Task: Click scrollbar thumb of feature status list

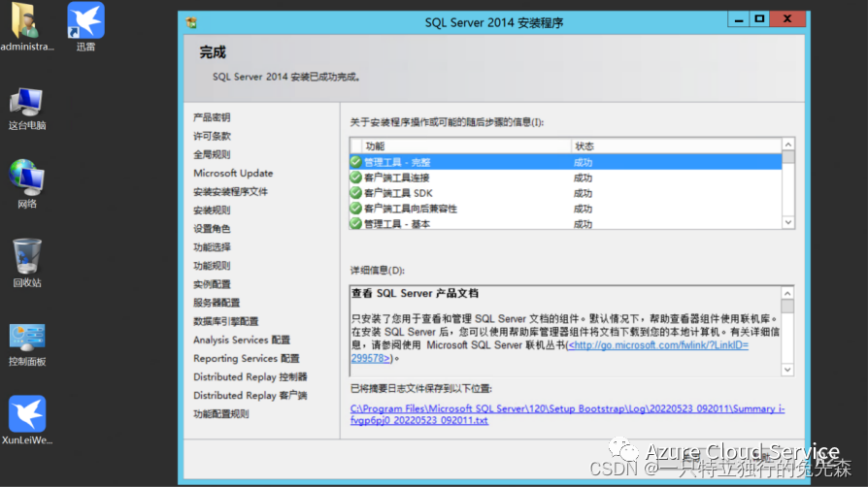Action: pyautogui.click(x=788, y=157)
